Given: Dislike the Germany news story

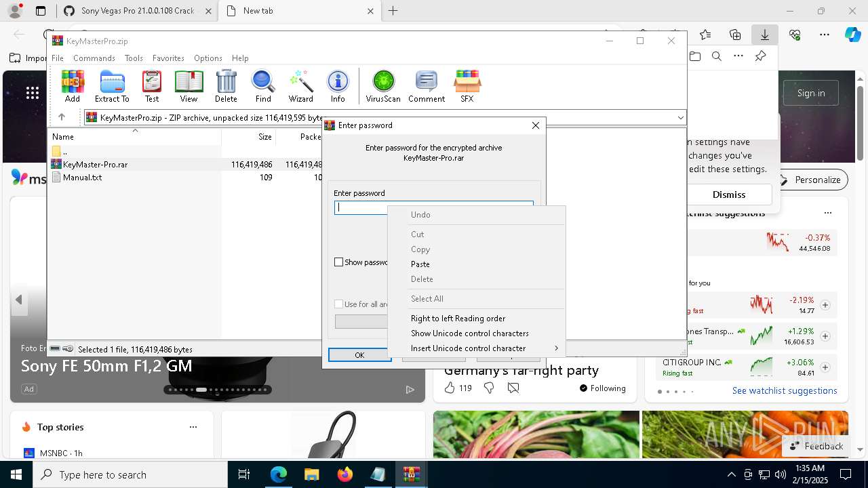Looking at the screenshot, I should [489, 388].
